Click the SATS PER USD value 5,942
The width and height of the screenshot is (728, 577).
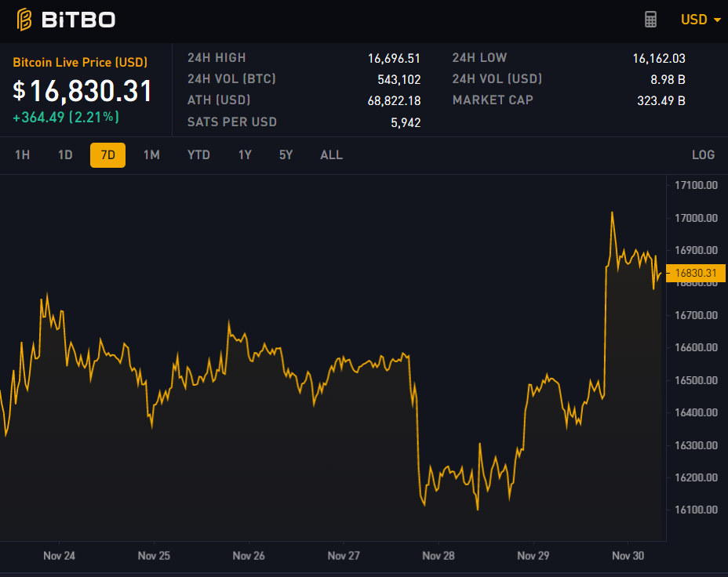click(x=406, y=122)
